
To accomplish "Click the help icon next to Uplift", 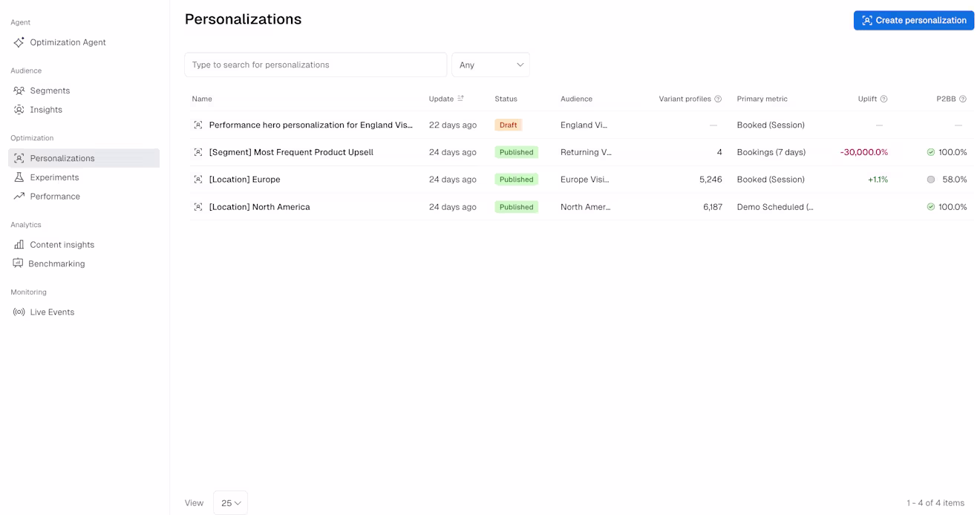I will (x=883, y=99).
